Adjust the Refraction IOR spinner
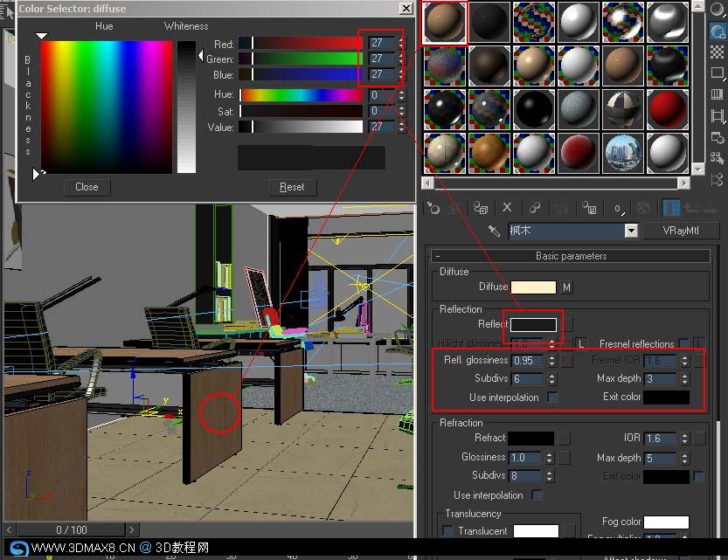Image resolution: width=728 pixels, height=560 pixels. point(684,438)
